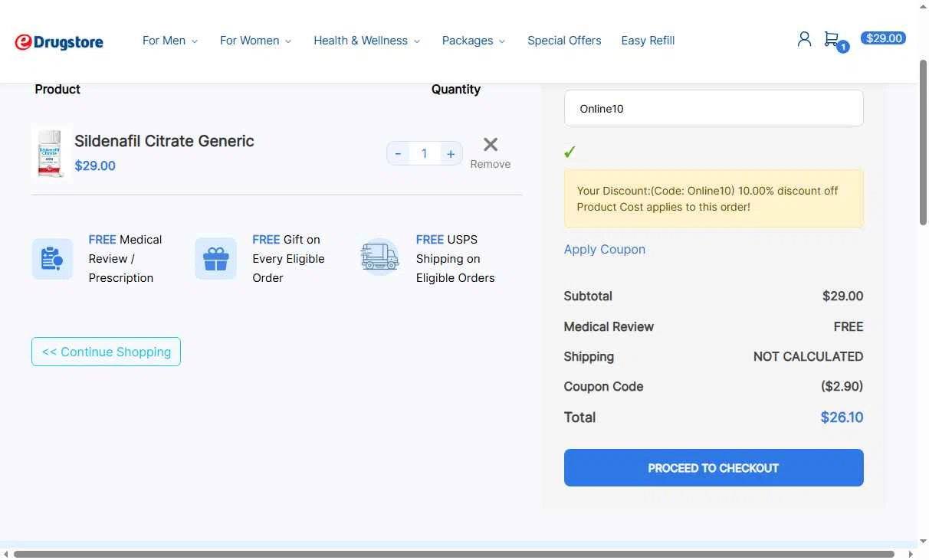Image resolution: width=929 pixels, height=560 pixels.
Task: Remove Sildenafil Citrate with the X icon
Action: coord(491,144)
